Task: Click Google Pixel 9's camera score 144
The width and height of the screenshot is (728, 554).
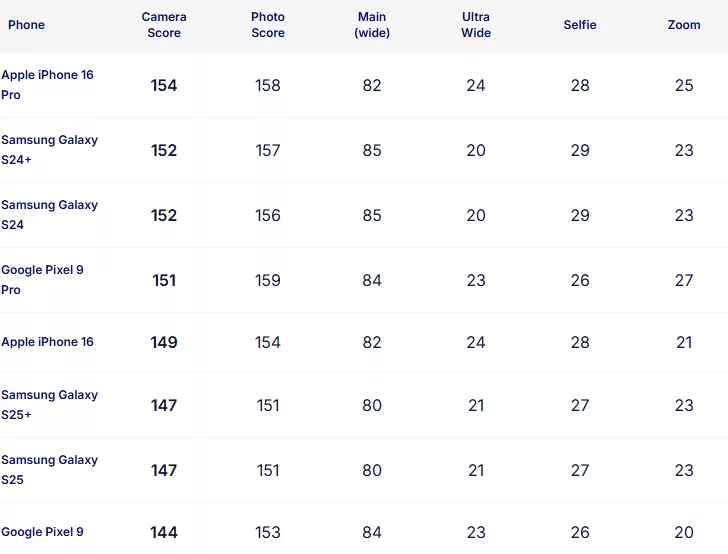Action: point(164,533)
